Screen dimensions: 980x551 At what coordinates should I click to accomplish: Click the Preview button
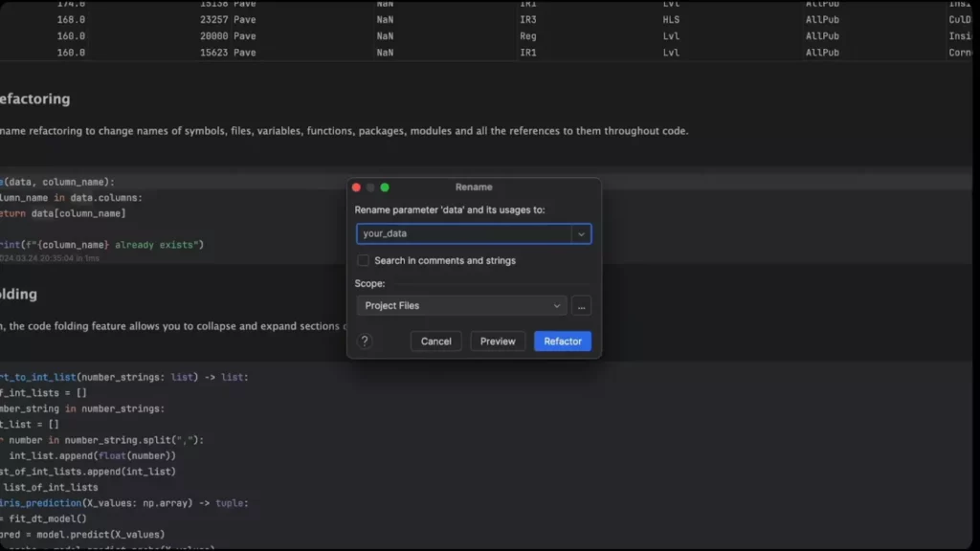(x=498, y=341)
